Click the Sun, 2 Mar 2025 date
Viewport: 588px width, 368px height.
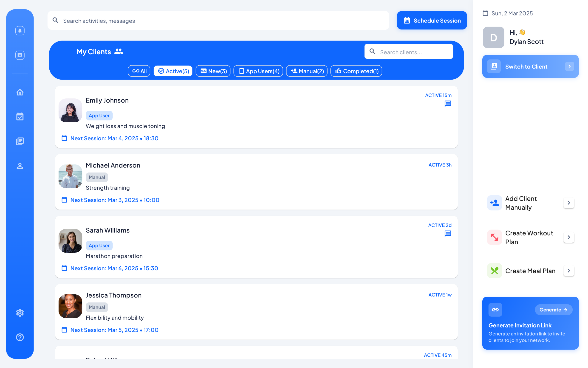(x=512, y=13)
